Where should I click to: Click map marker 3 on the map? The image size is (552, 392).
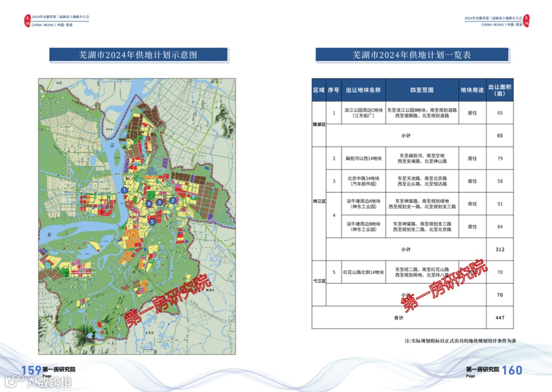tap(159, 202)
